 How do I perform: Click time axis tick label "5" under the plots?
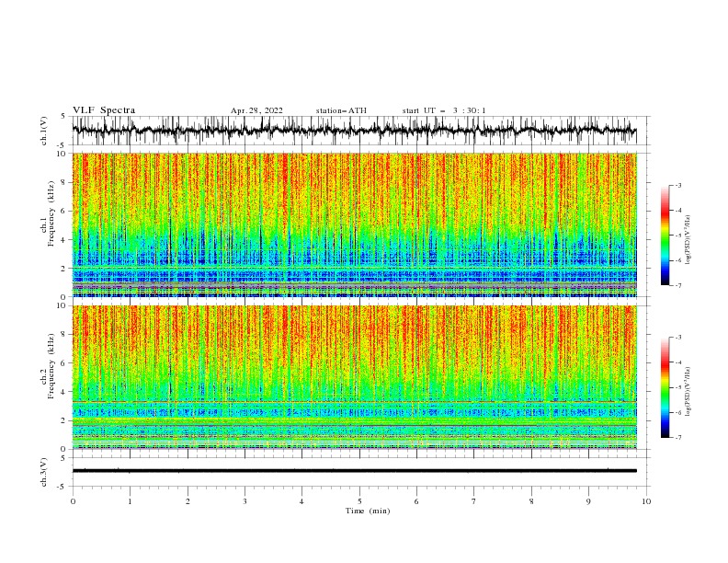tap(359, 501)
